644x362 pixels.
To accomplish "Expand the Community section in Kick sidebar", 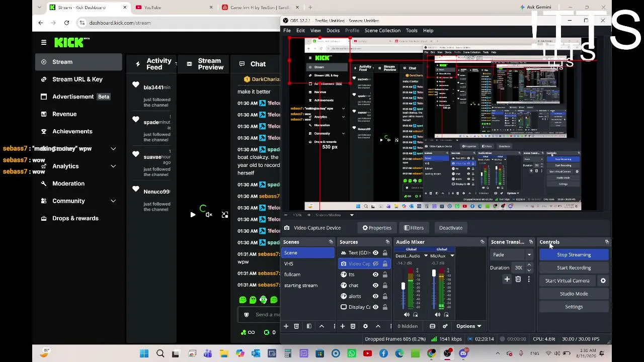I will coord(113,201).
